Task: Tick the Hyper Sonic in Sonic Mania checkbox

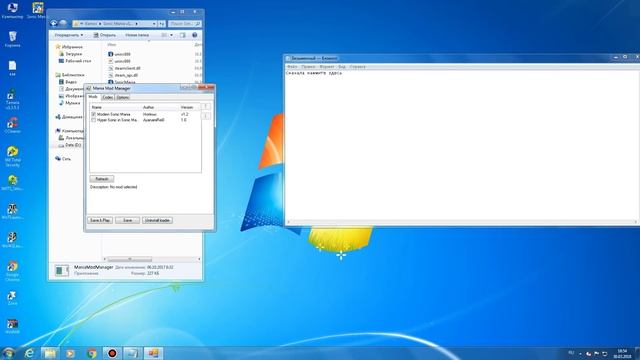Action: coord(93,120)
